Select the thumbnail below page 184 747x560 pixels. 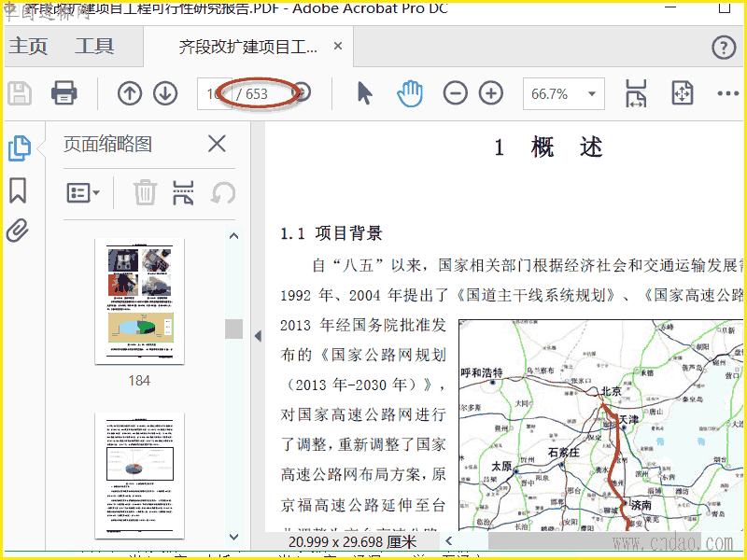pos(139,475)
